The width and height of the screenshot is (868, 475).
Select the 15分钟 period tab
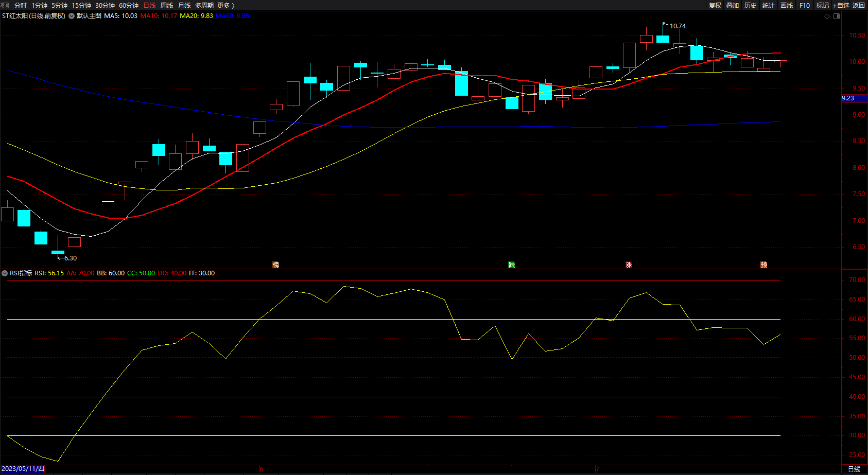pyautogui.click(x=81, y=6)
